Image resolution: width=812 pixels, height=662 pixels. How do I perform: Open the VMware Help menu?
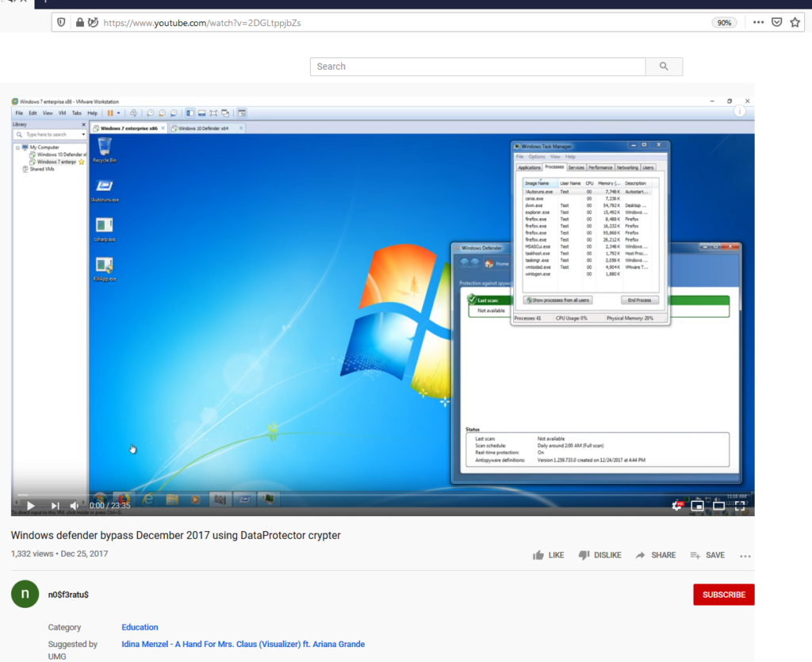[92, 113]
